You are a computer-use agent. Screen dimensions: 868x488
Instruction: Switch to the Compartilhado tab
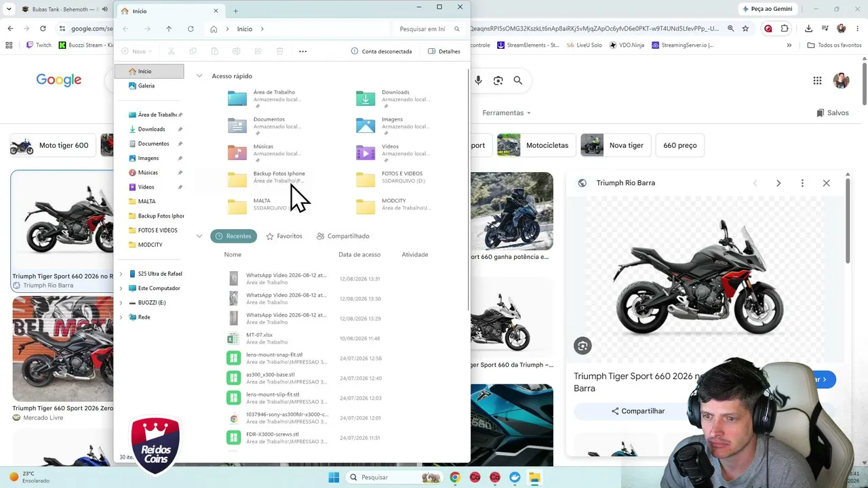(x=343, y=236)
